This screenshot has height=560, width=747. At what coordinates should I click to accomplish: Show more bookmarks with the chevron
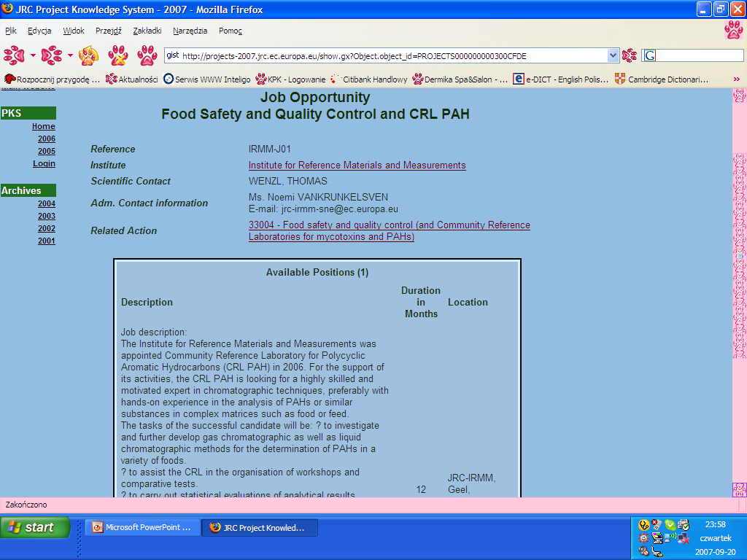(x=737, y=79)
